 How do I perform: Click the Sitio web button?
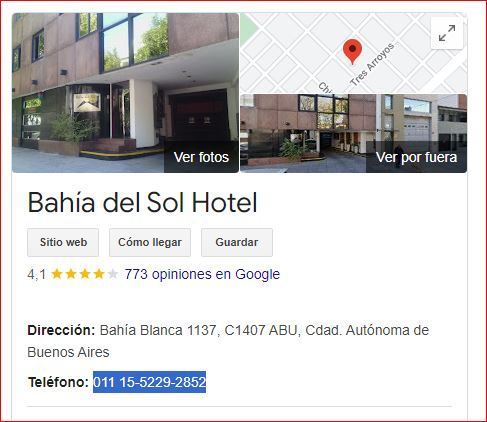pyautogui.click(x=63, y=242)
